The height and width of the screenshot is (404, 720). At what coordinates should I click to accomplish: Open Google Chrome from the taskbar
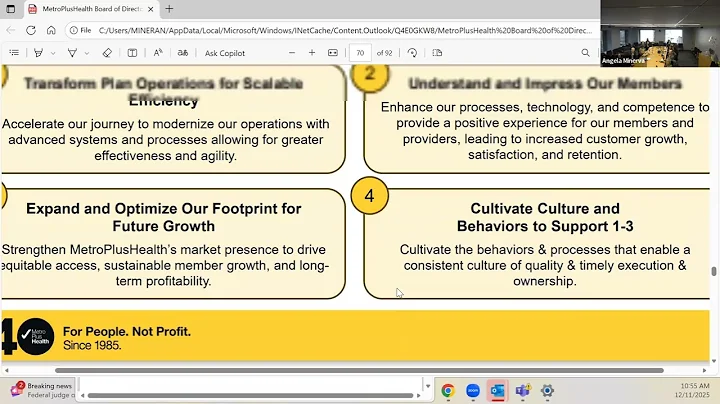coord(448,391)
